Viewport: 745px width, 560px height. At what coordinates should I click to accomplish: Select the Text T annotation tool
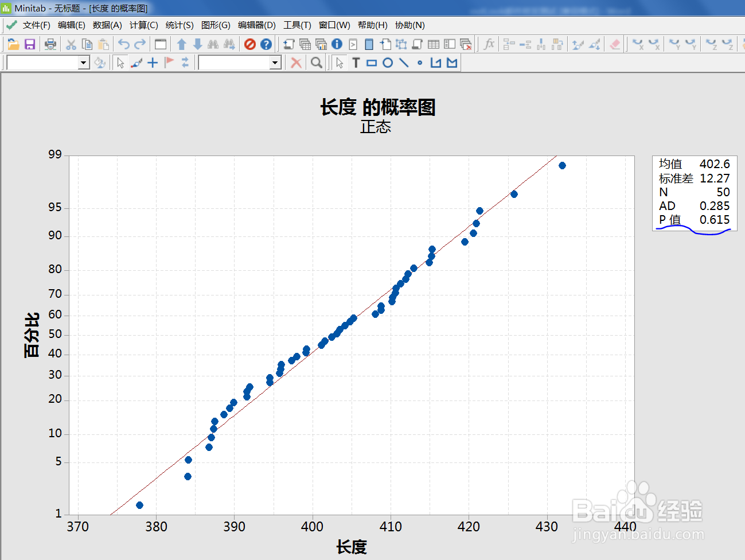[356, 63]
